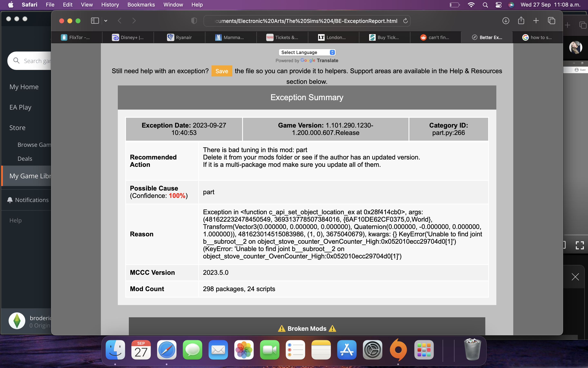Open Messages from the Dock
The height and width of the screenshot is (368, 588).
tap(193, 350)
